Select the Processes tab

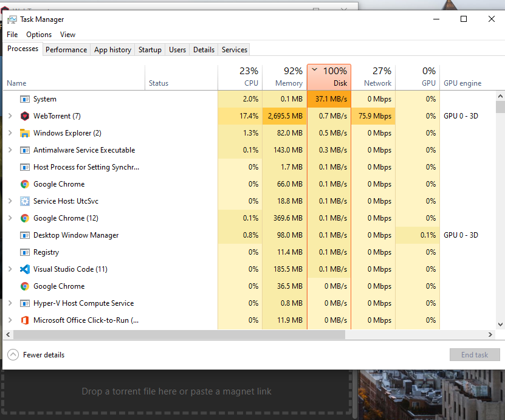[x=23, y=49]
